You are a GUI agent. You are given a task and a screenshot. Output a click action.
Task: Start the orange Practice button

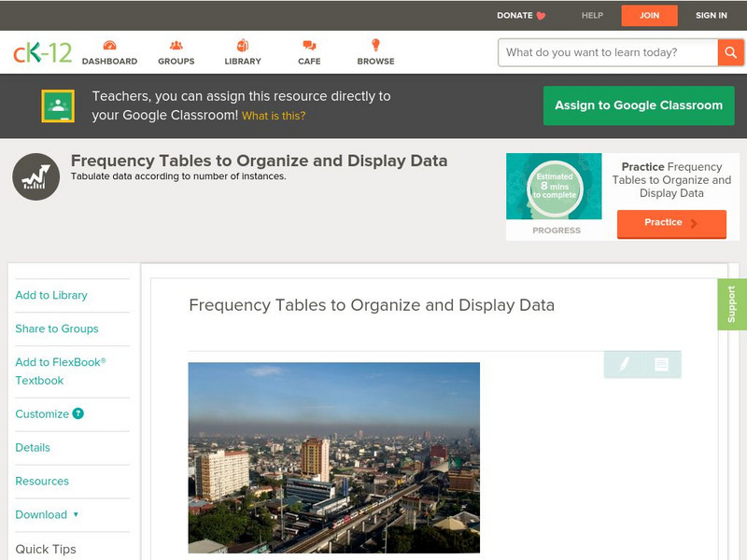click(x=670, y=223)
